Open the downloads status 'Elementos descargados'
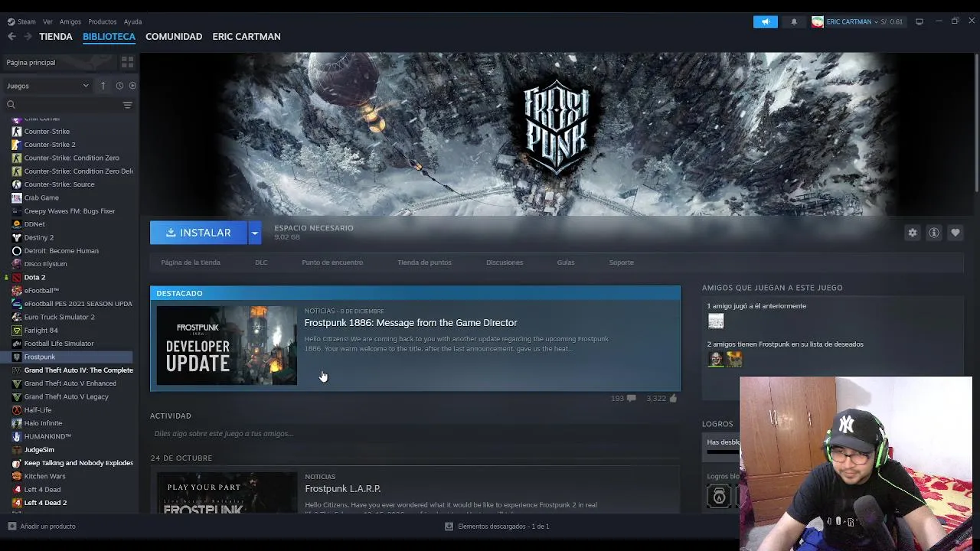980x551 pixels. (497, 527)
